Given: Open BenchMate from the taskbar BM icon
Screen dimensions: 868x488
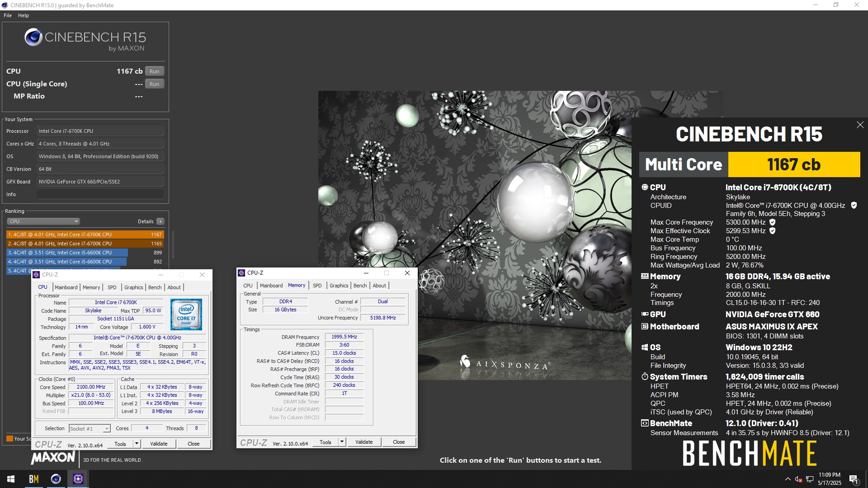Looking at the screenshot, I should [x=34, y=479].
